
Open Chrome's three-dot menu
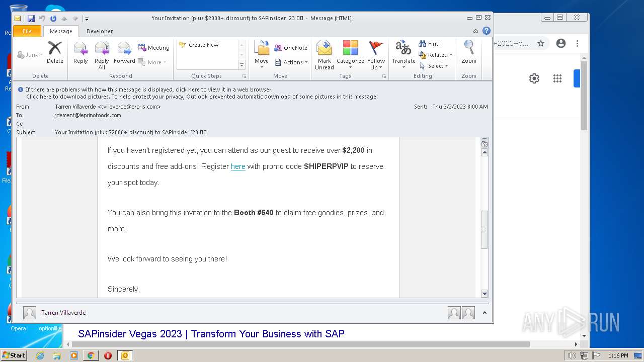pyautogui.click(x=578, y=43)
